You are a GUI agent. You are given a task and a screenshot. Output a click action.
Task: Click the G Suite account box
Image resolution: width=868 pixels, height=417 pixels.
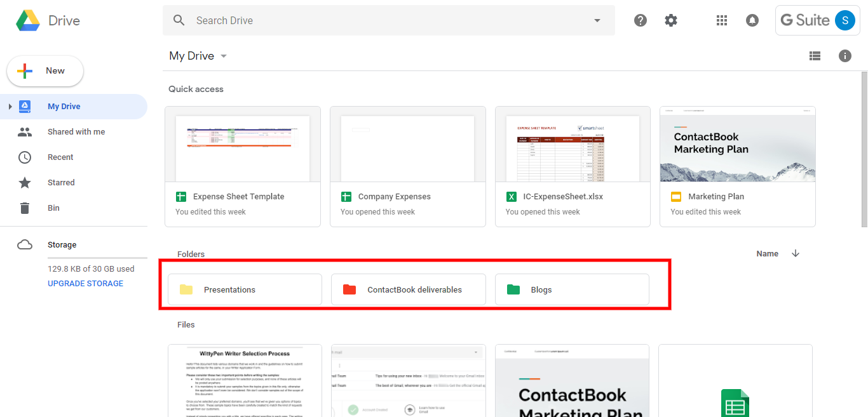click(817, 20)
